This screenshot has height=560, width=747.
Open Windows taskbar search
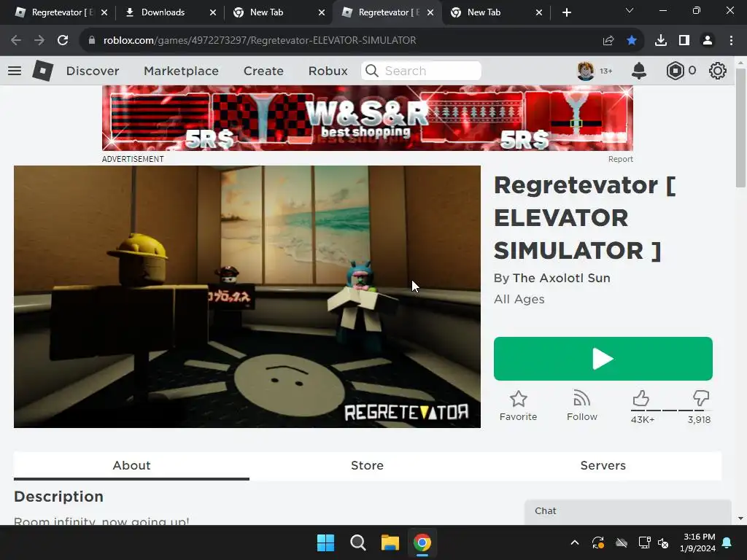357,542
